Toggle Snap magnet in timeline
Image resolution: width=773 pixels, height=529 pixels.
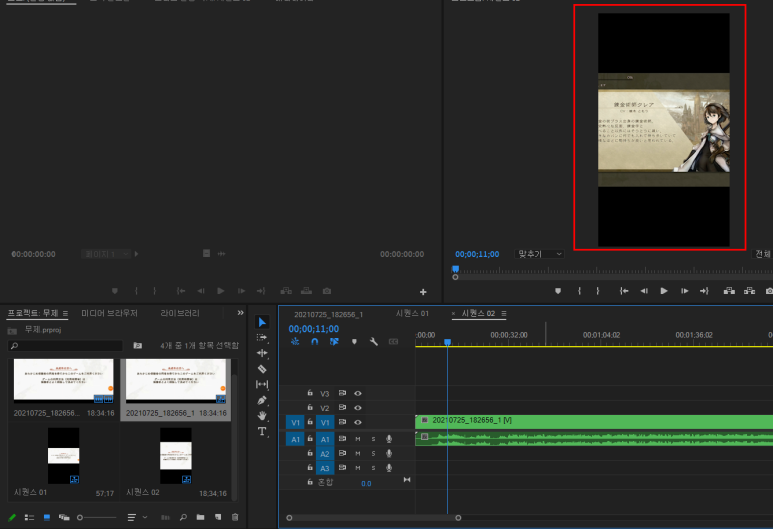pos(315,341)
